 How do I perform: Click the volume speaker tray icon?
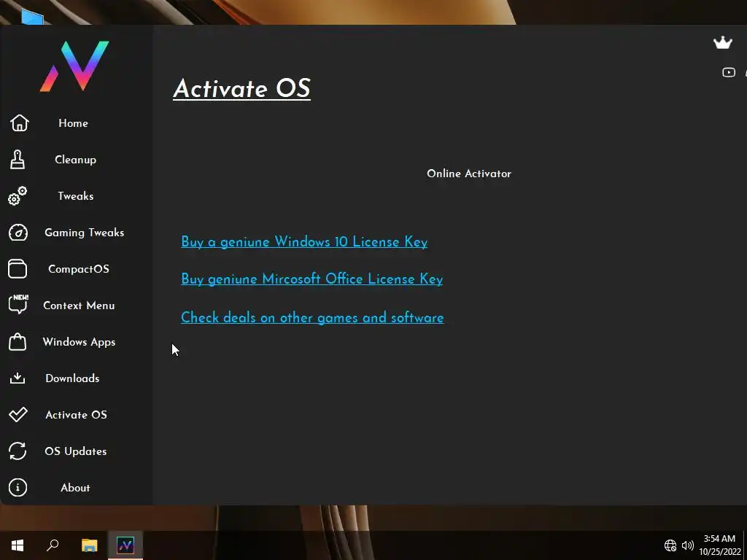point(687,545)
